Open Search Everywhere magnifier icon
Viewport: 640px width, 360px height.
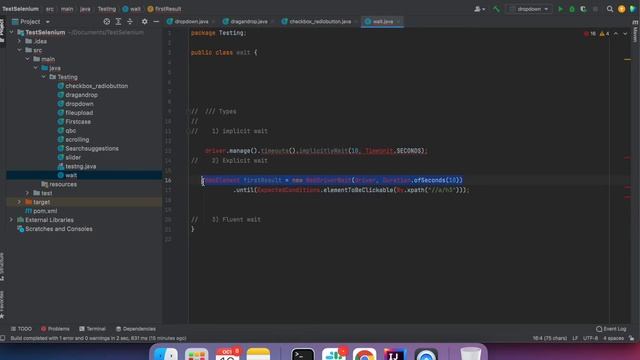pos(610,9)
